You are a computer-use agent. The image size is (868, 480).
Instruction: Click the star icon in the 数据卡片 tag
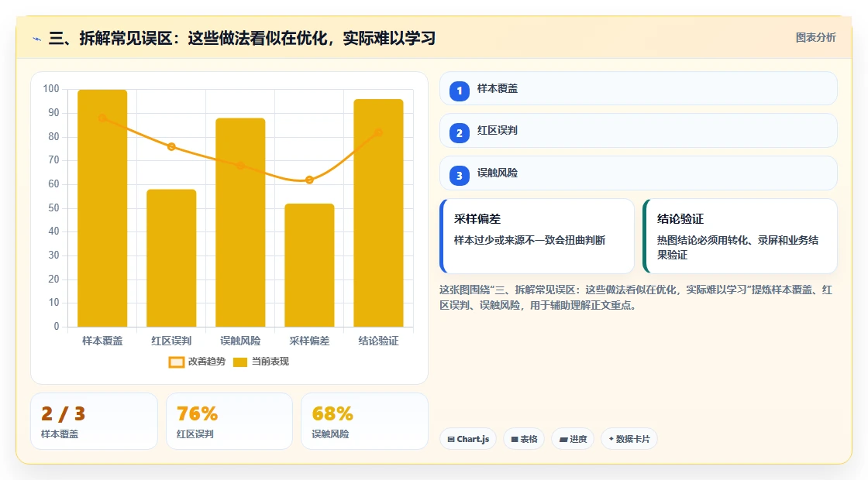click(611, 438)
